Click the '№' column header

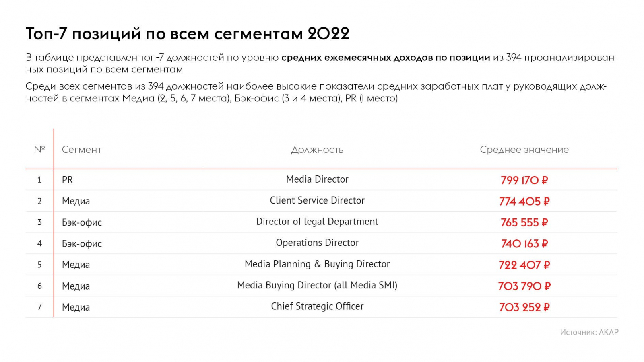[x=39, y=150]
